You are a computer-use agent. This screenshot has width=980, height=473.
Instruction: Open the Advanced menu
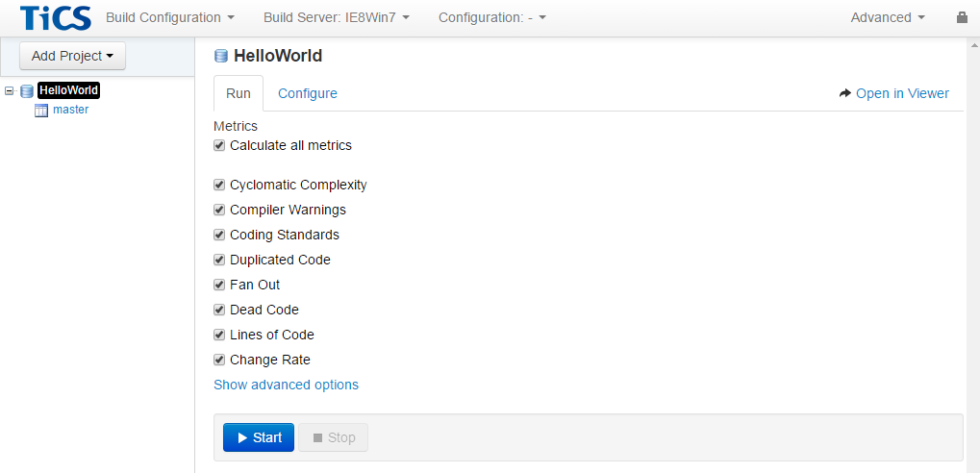[888, 17]
